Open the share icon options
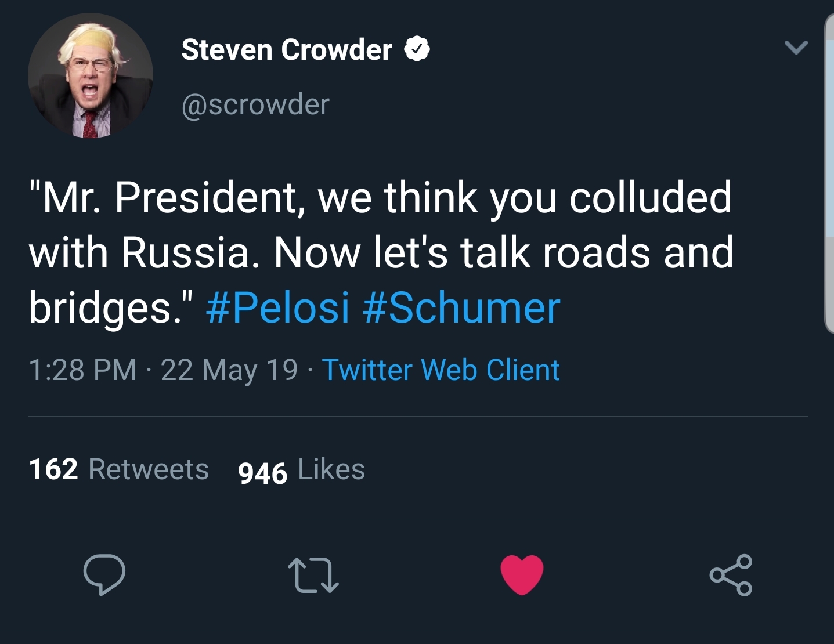Image resolution: width=834 pixels, height=644 pixels. [731, 575]
